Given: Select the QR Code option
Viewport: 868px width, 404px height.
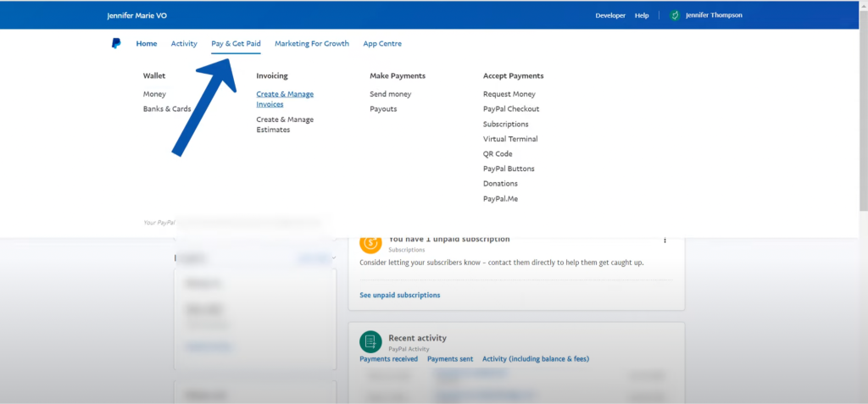Looking at the screenshot, I should [498, 154].
